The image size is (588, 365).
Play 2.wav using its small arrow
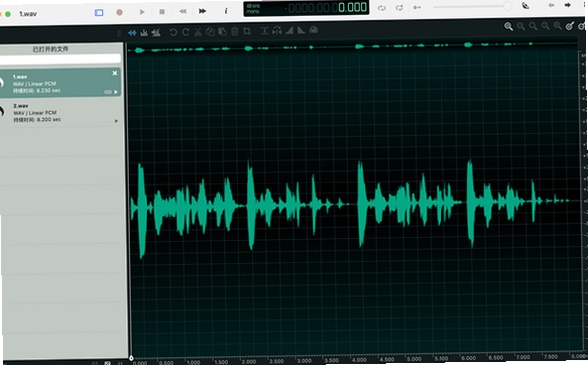[x=116, y=121]
